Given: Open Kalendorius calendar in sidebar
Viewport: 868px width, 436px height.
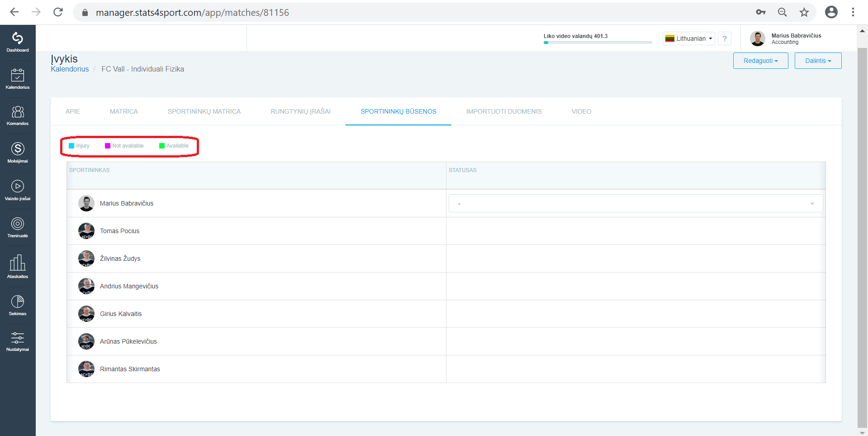Looking at the screenshot, I should (18, 75).
